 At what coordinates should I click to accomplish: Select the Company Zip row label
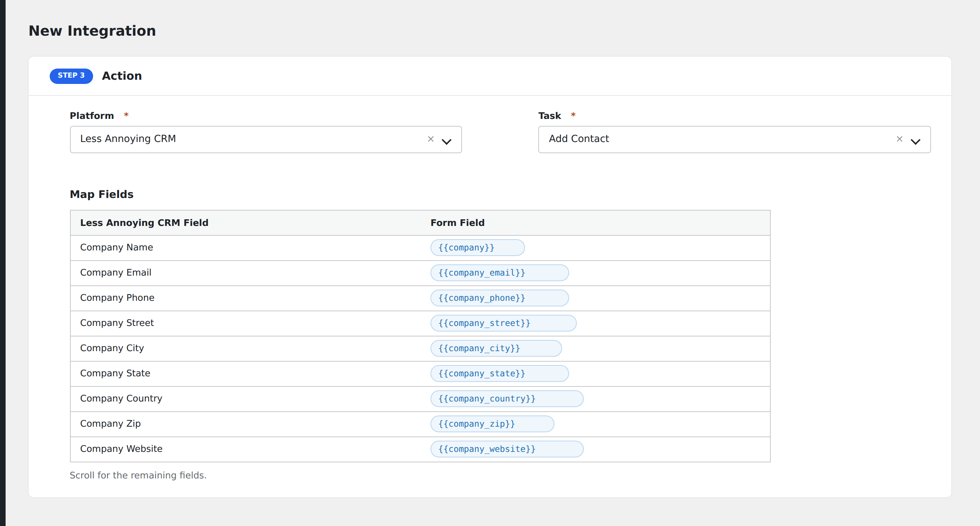coord(110,424)
